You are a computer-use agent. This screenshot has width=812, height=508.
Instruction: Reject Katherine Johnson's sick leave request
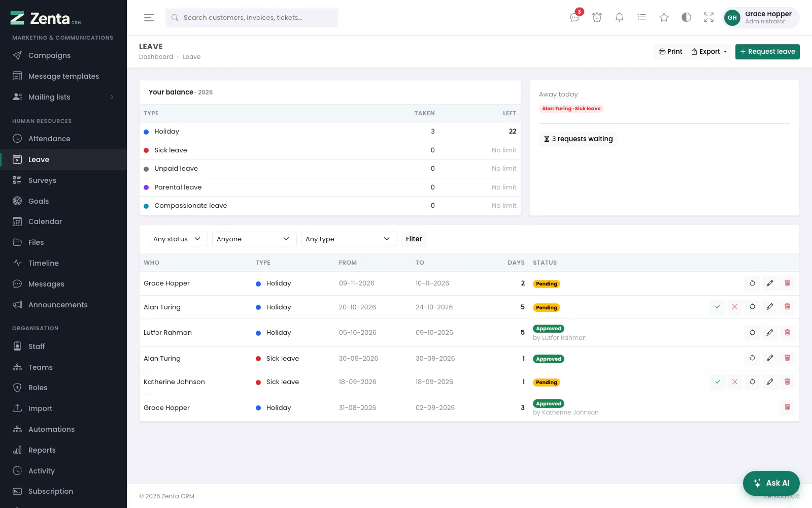click(734, 382)
